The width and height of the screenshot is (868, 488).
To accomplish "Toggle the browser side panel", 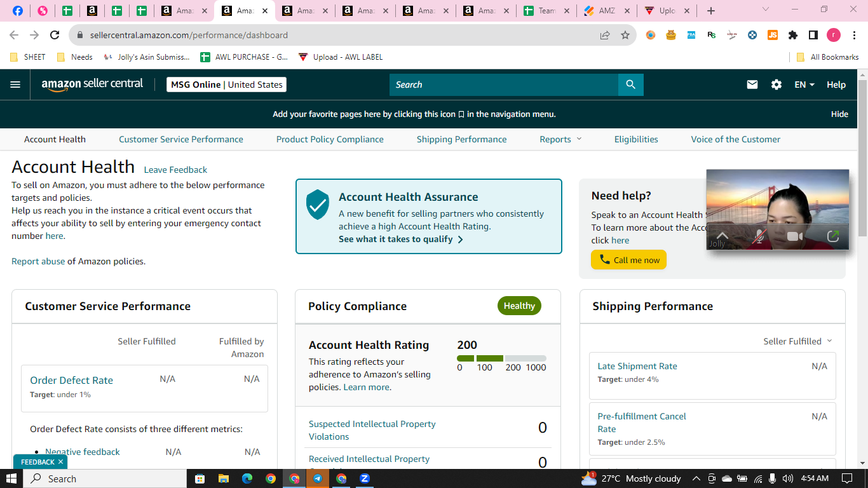I will click(x=813, y=35).
